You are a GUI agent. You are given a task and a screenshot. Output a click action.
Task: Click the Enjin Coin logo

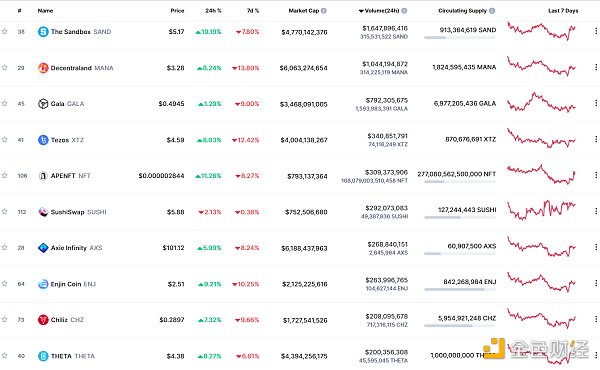click(x=43, y=284)
